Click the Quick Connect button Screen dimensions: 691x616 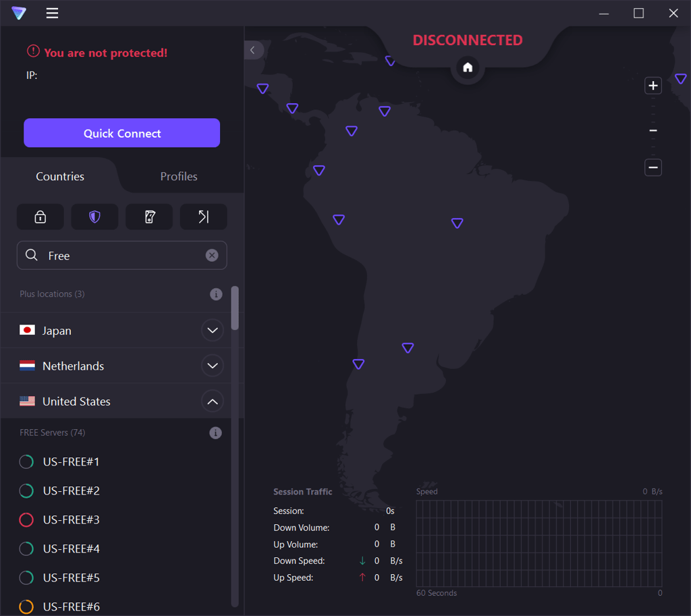click(x=121, y=133)
